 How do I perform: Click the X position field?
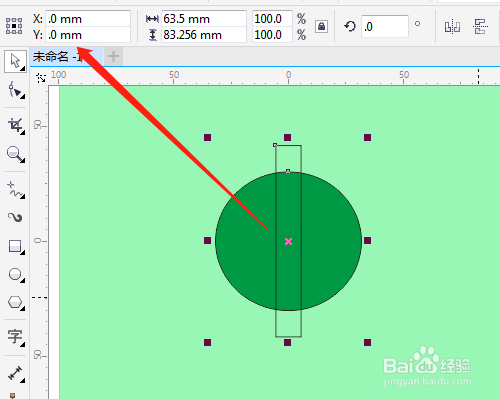(x=88, y=19)
